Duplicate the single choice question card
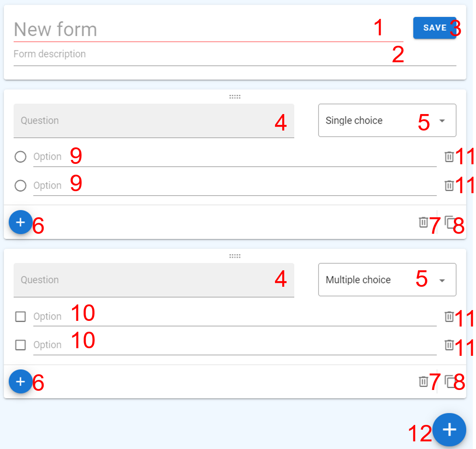Image resolution: width=476 pixels, height=449 pixels. click(x=449, y=222)
